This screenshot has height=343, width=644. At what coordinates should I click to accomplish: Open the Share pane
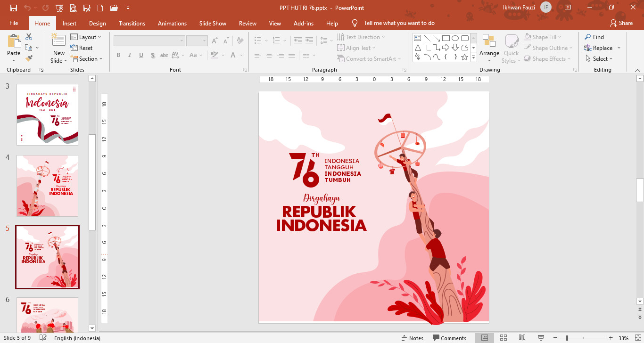(621, 23)
